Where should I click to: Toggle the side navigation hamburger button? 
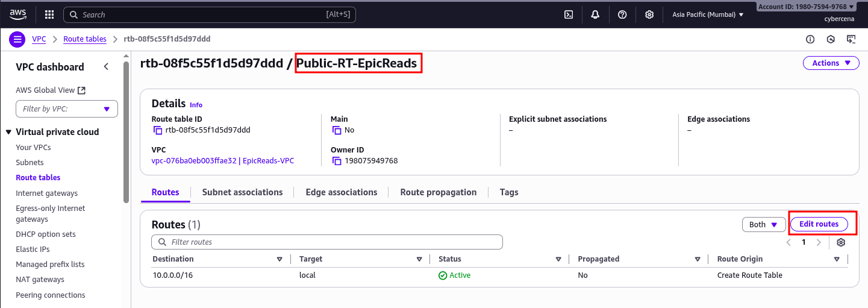click(17, 39)
